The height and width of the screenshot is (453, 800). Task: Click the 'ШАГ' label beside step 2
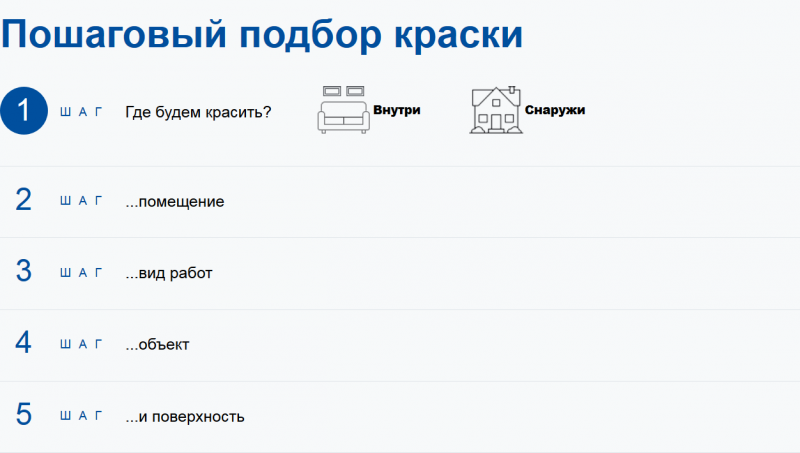[81, 201]
